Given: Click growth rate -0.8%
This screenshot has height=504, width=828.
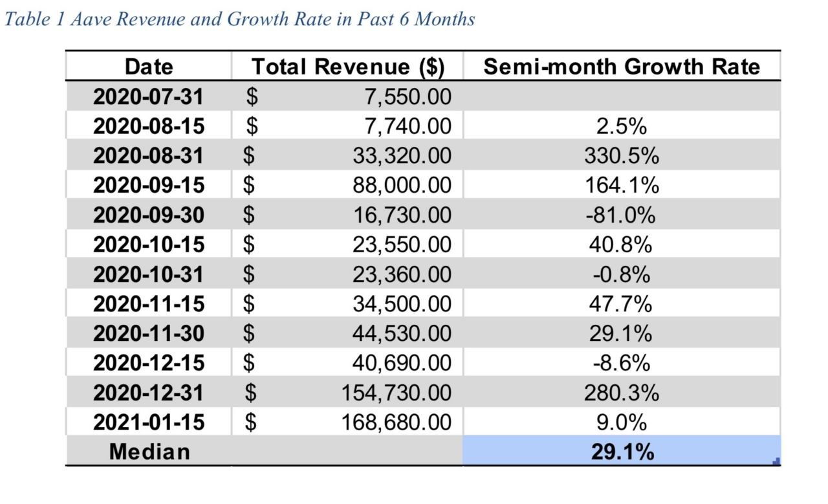Looking at the screenshot, I should [622, 274].
